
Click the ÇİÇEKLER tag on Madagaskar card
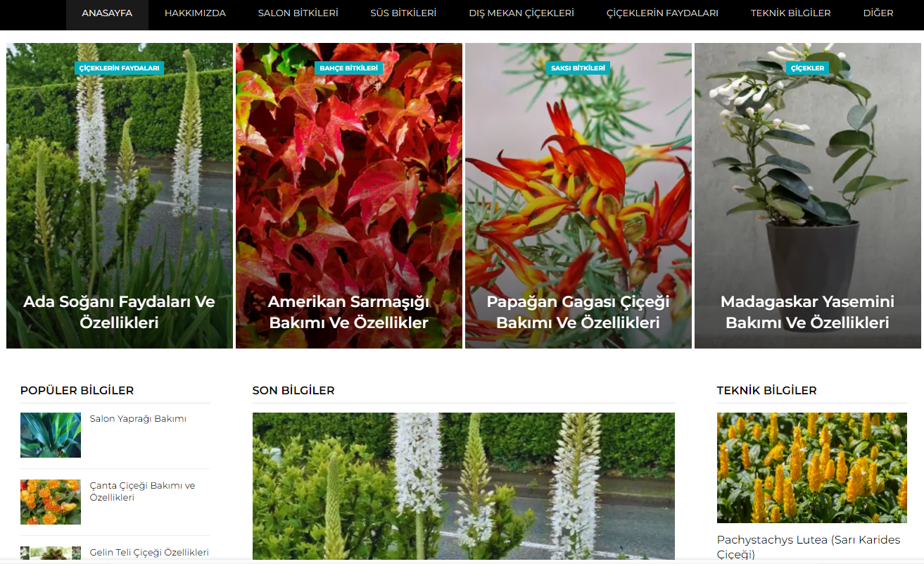pyautogui.click(x=808, y=68)
